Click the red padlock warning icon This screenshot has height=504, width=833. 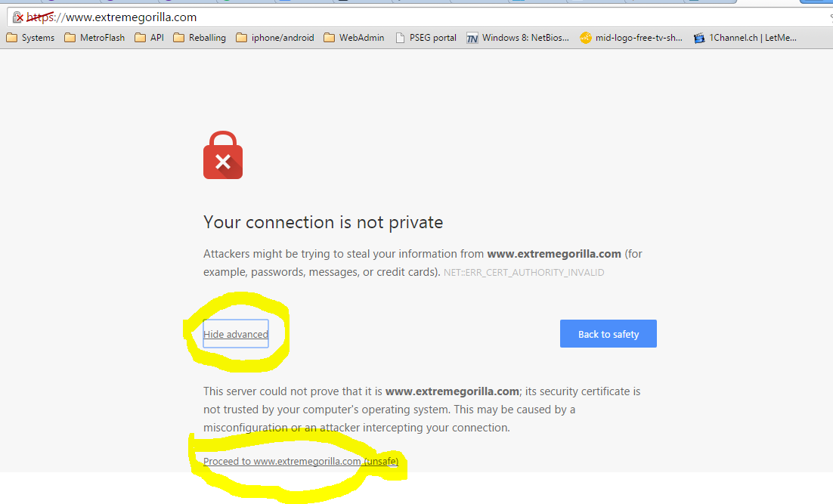tap(223, 156)
